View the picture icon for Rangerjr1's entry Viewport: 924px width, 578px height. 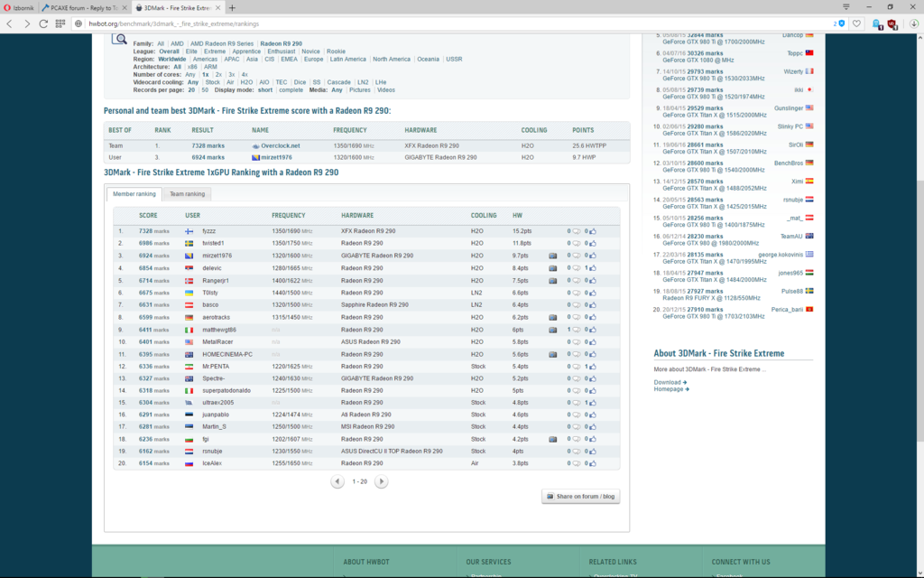click(x=553, y=281)
